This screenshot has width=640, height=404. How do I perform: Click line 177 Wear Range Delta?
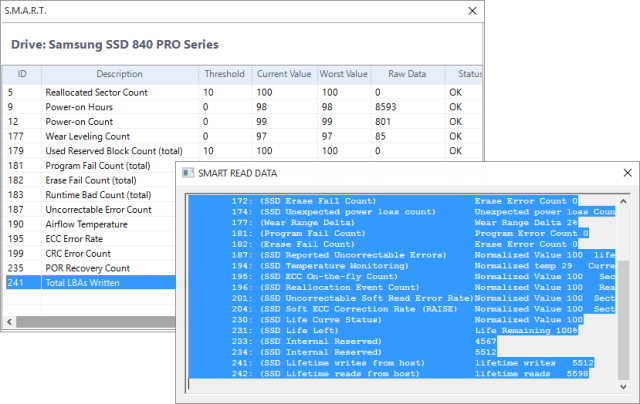(x=404, y=222)
